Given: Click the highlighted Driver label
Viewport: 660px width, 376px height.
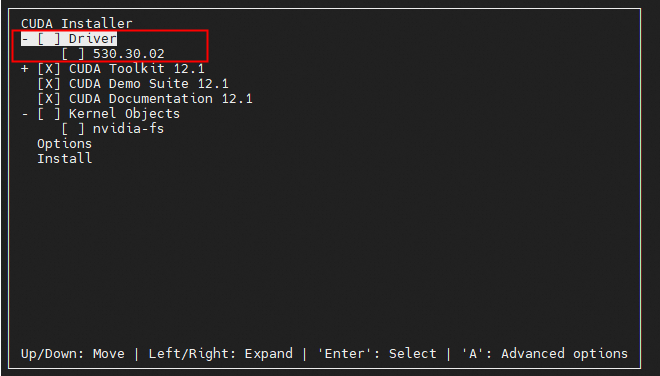Looking at the screenshot, I should (93, 39).
